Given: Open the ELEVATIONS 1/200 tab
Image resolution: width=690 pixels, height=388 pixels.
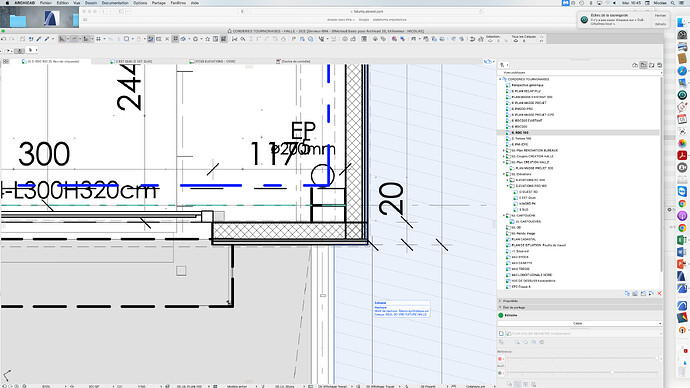Looking at the screenshot, I should tap(213, 62).
